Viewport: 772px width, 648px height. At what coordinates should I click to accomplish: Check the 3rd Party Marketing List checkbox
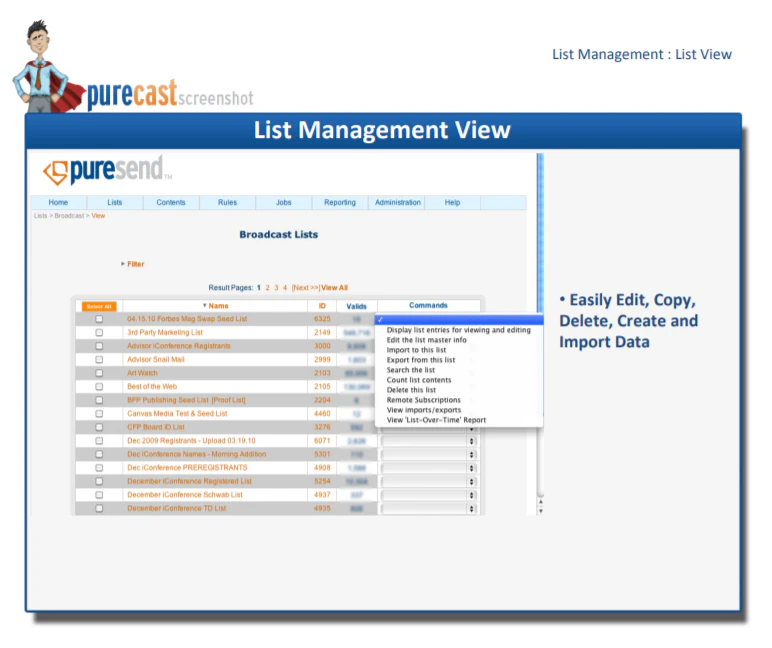[x=99, y=332]
